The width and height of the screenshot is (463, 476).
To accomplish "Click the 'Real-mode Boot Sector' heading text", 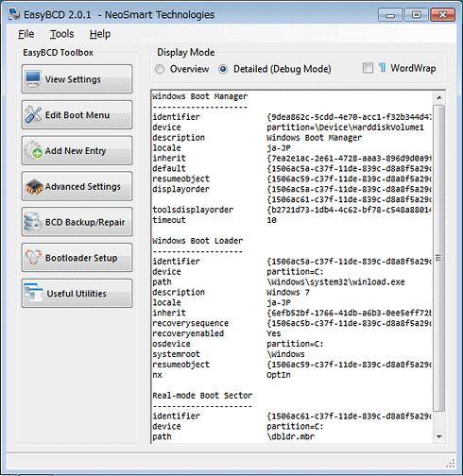I will click(202, 396).
